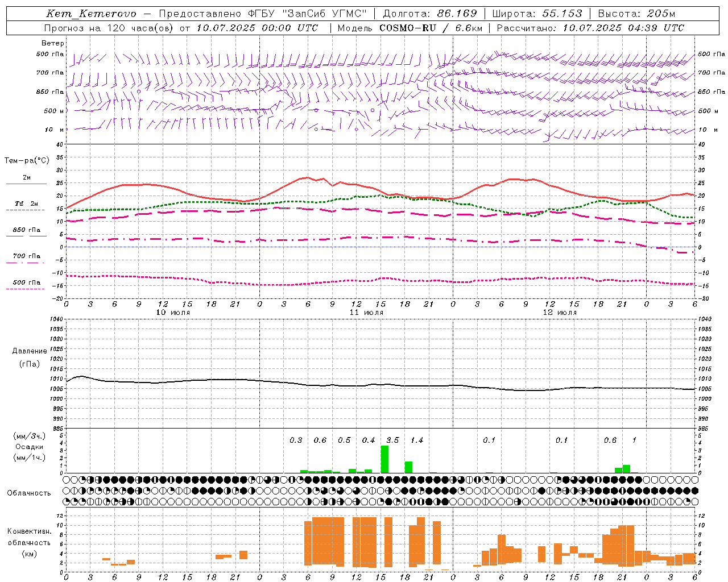
Task: Click the (км) kilometres unit label
Action: (x=31, y=554)
